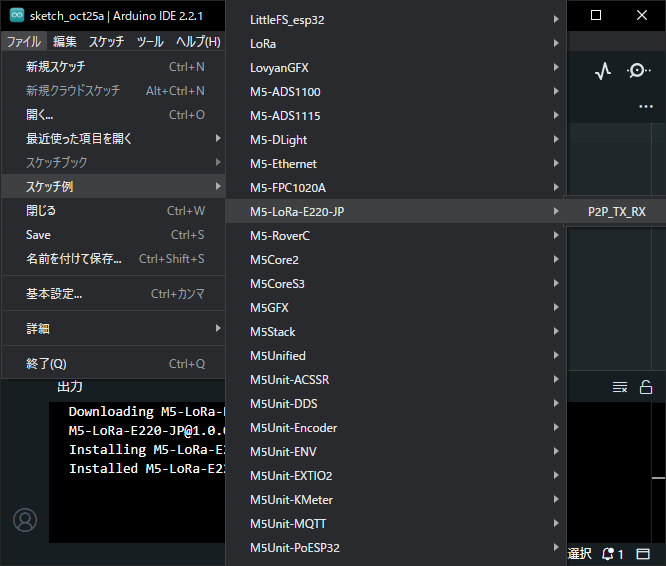This screenshot has height=566, width=666.
Task: Open the Serial Plotter icon
Action: pyautogui.click(x=603, y=70)
